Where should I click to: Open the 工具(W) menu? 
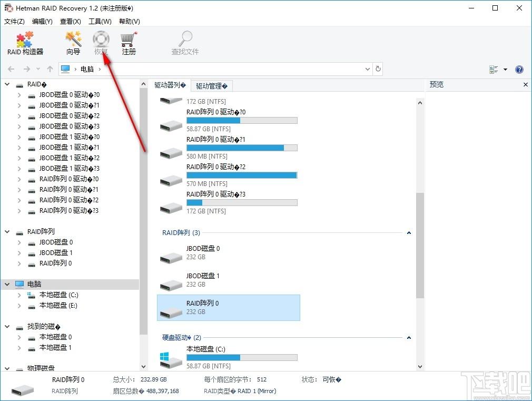pos(100,22)
